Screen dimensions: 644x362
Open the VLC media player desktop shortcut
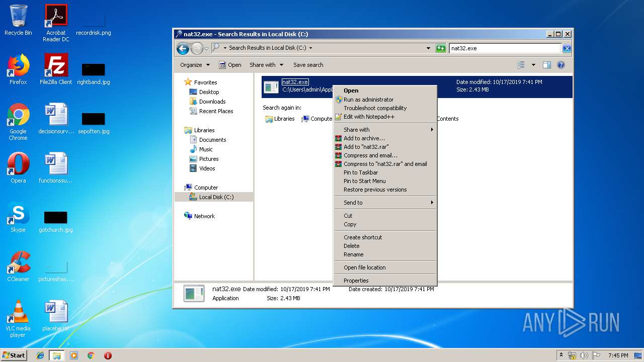click(x=18, y=319)
